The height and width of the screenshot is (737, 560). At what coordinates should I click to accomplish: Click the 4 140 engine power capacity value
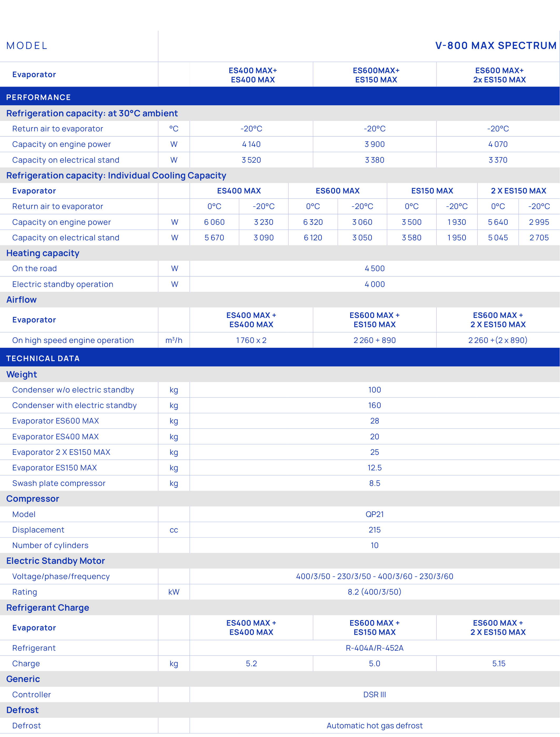[251, 144]
